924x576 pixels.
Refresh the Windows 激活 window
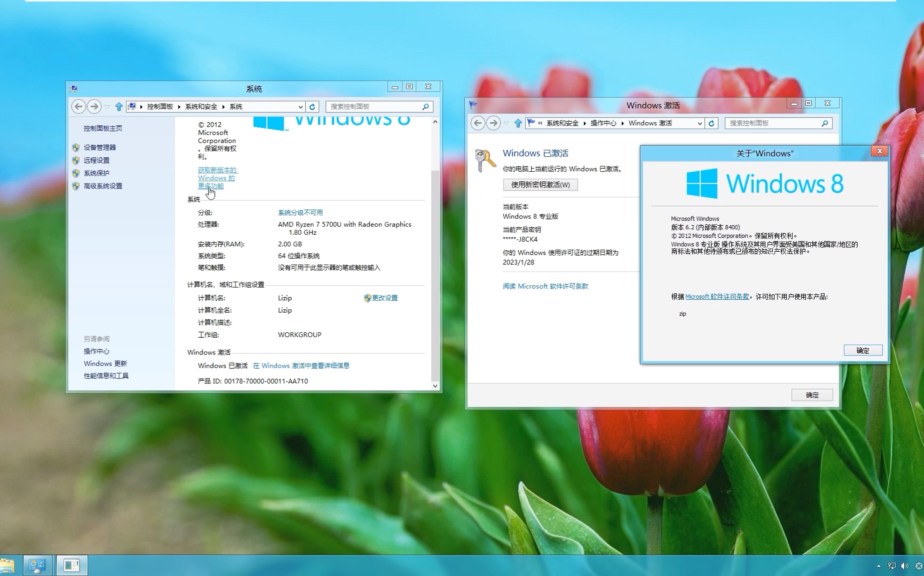(711, 123)
